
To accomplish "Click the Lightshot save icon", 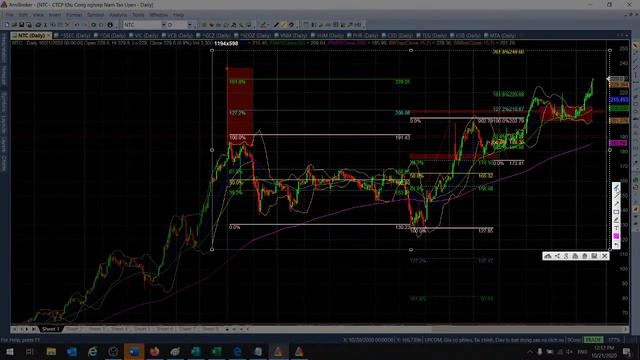I will point(594,256).
